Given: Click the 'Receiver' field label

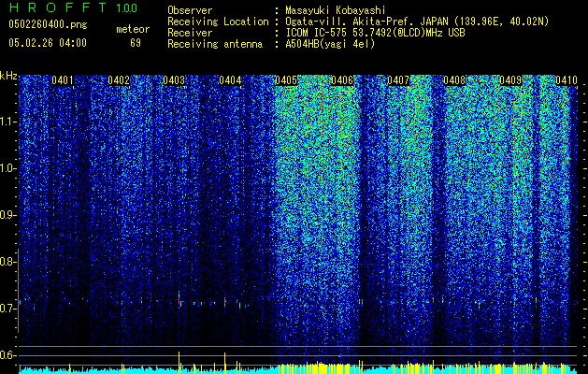Looking at the screenshot, I should 190,33.
